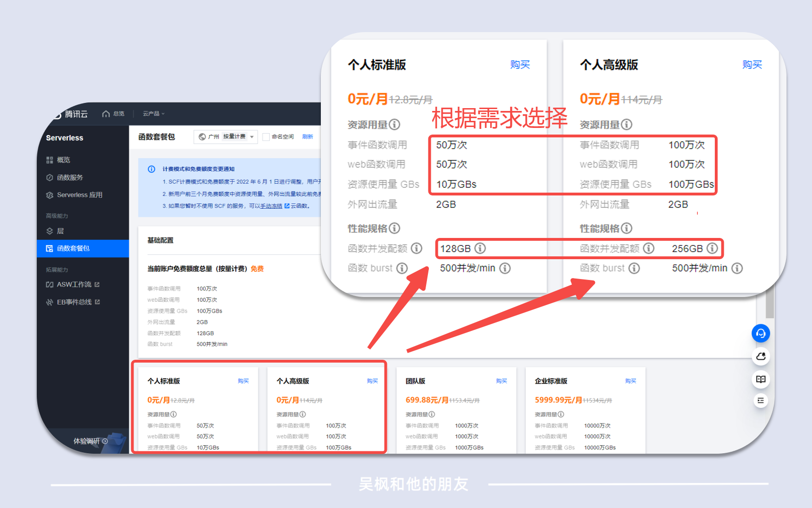Screen dimensions: 812x508
Task: Click 购买 on enlarged 个人高级版 card
Action: pyautogui.click(x=752, y=65)
